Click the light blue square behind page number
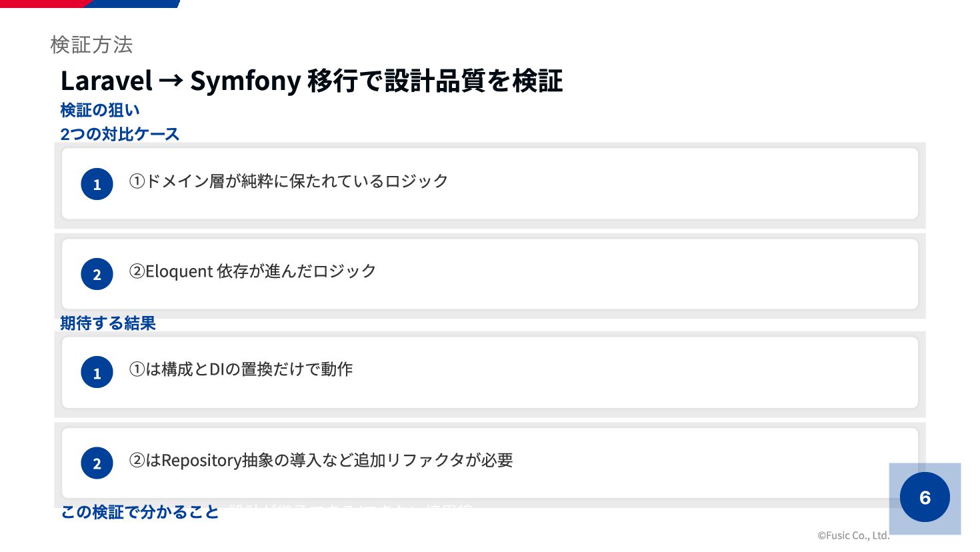Image resolution: width=980 pixels, height=552 pixels. (925, 499)
